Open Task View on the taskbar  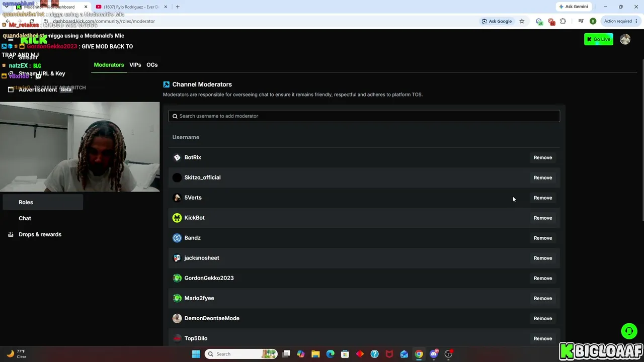[286, 354]
